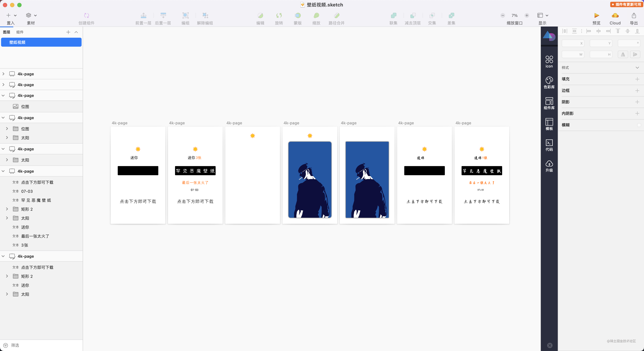Zoom out with the minus button
Image resolution: width=644 pixels, height=351 pixels.
point(503,15)
